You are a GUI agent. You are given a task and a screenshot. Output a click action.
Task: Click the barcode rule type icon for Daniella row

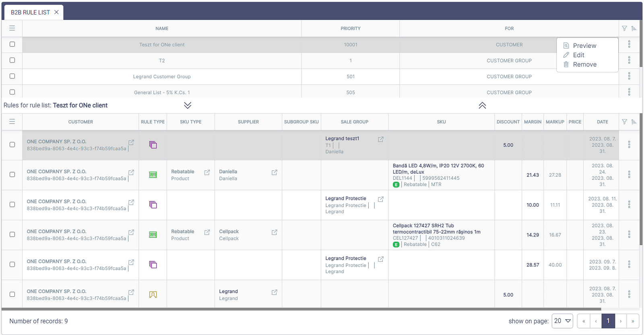pos(153,175)
